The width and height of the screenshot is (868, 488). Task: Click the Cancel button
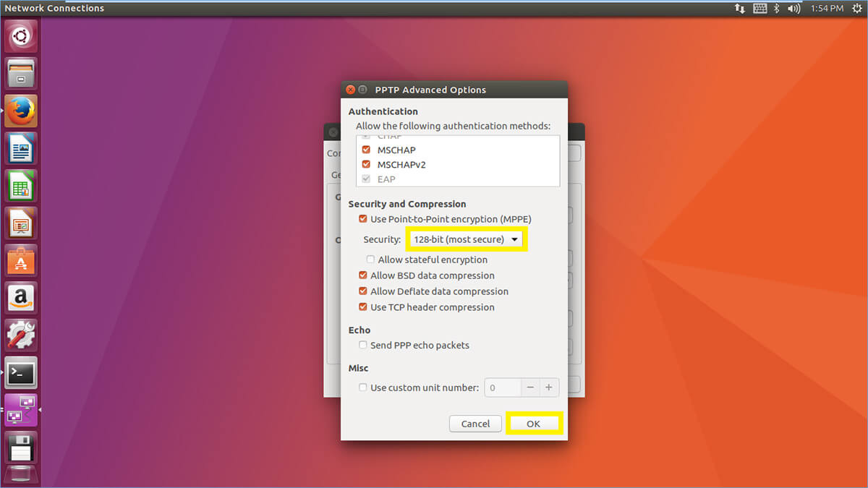click(475, 424)
